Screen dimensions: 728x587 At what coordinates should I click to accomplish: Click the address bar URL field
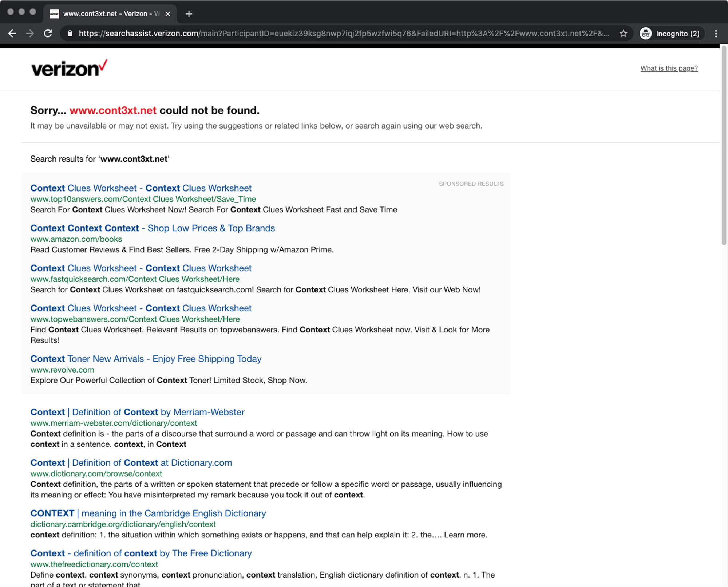click(342, 34)
